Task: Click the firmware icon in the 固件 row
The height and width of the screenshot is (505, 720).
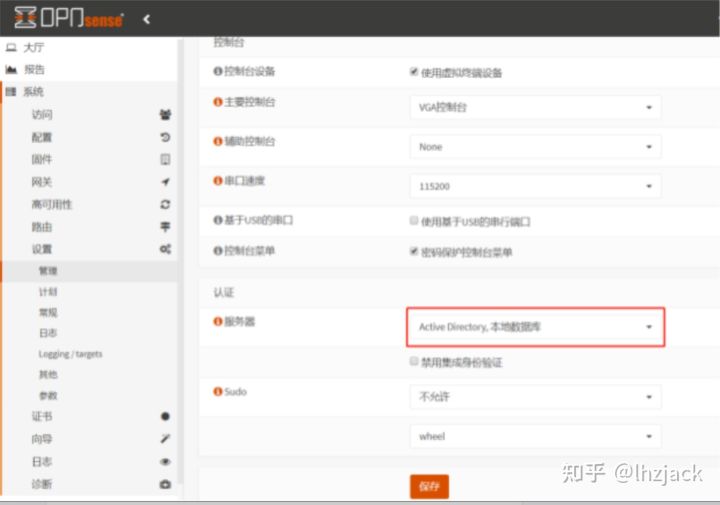Action: 165,159
